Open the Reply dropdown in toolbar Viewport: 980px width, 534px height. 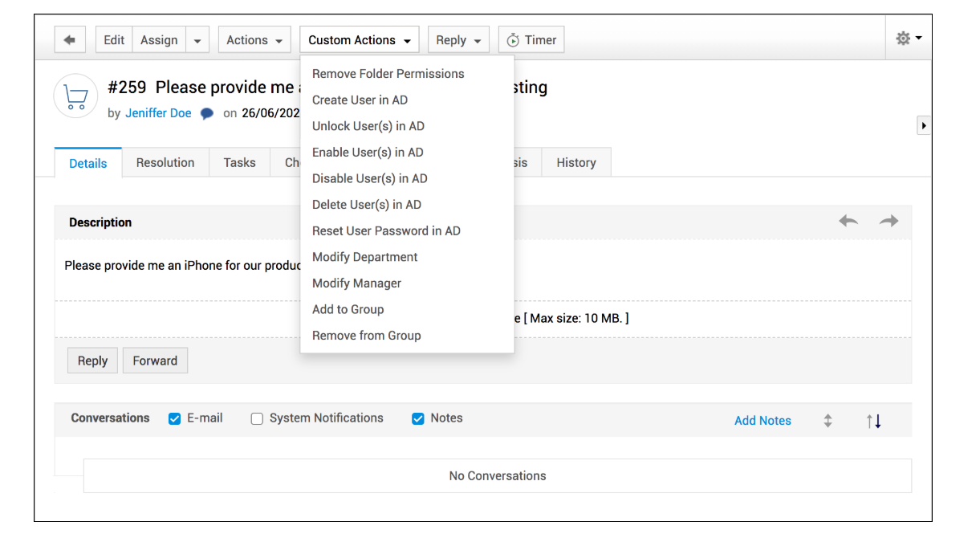pos(458,40)
